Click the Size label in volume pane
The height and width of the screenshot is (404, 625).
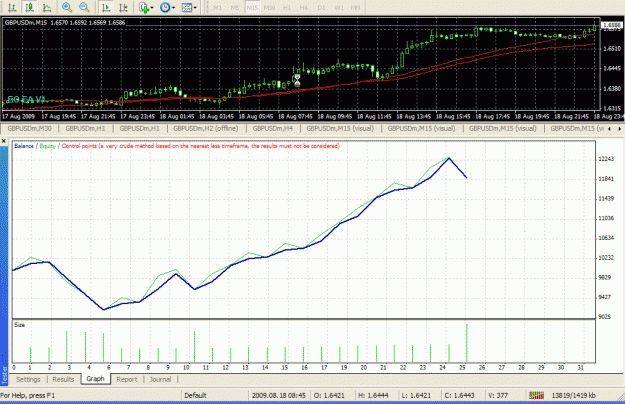pyautogui.click(x=20, y=325)
